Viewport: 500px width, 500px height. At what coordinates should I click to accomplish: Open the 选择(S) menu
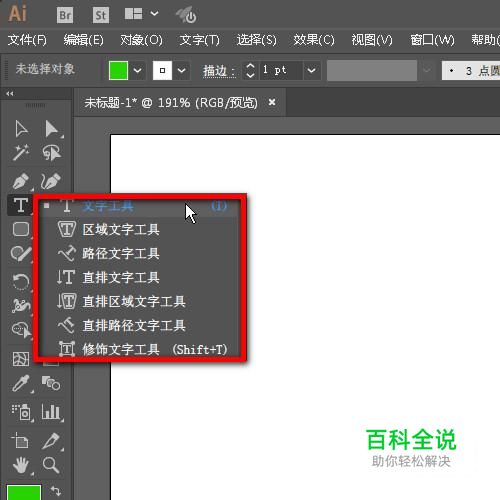click(257, 40)
